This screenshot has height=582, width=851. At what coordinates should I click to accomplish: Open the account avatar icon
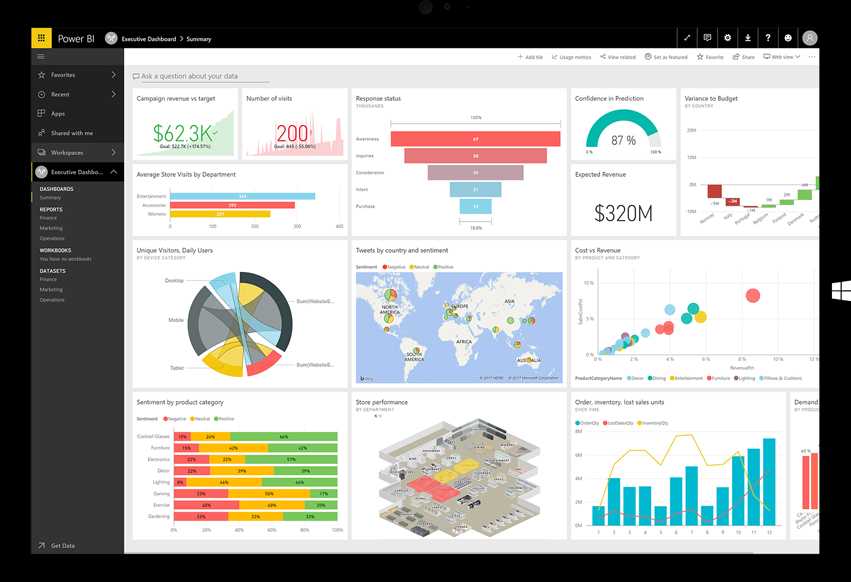click(810, 37)
